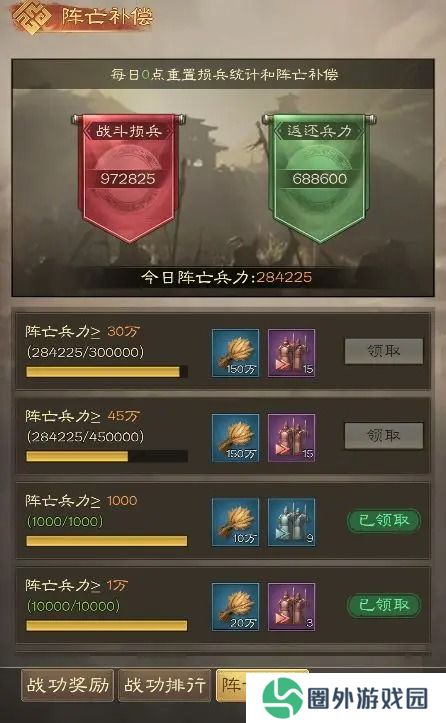Tap grain icon in 45万 reward row
446x723 pixels.
pyautogui.click(x=235, y=438)
